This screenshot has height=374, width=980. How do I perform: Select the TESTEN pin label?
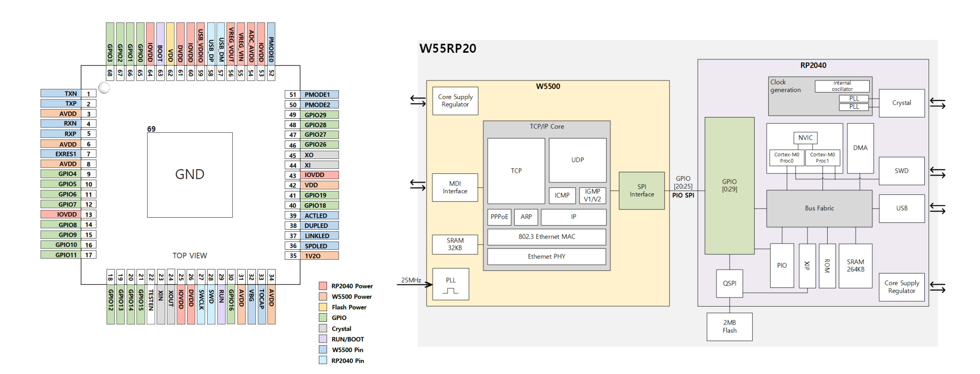click(x=151, y=304)
